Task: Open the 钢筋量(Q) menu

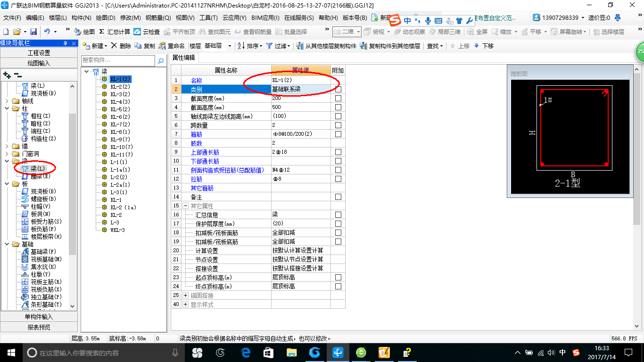Action: point(158,18)
